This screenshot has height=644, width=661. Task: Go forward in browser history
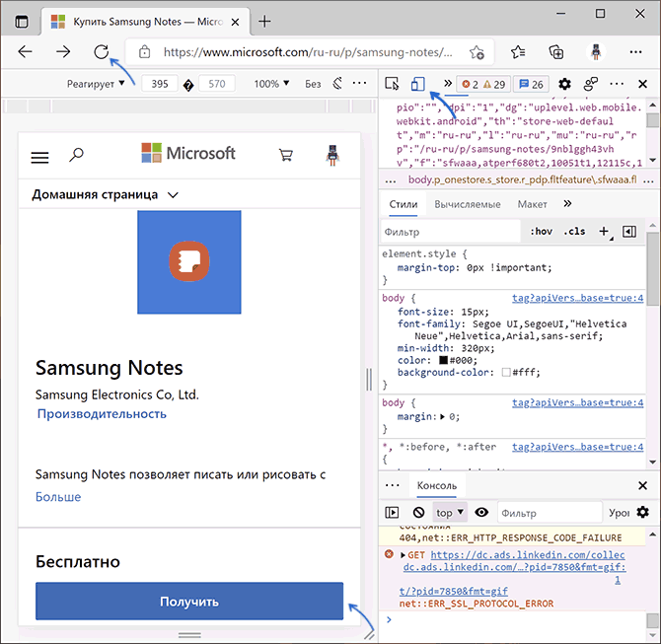pyautogui.click(x=63, y=52)
